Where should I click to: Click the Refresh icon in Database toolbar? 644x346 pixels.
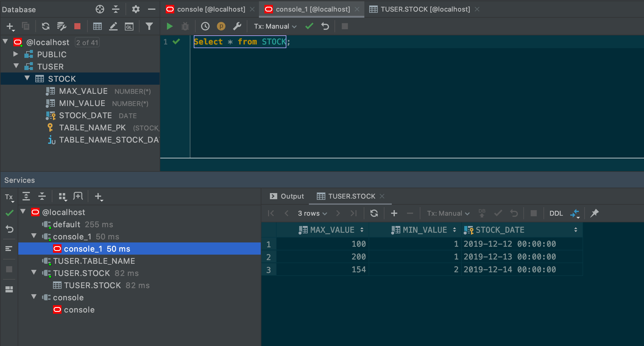click(x=46, y=26)
